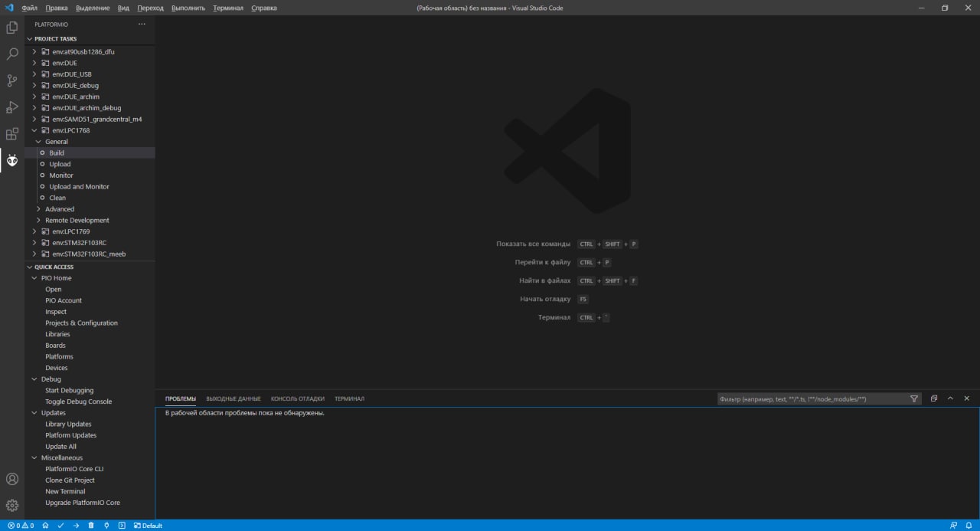Expand the env:STM32F103RC_meeb node
980x531 pixels.
pyautogui.click(x=34, y=254)
